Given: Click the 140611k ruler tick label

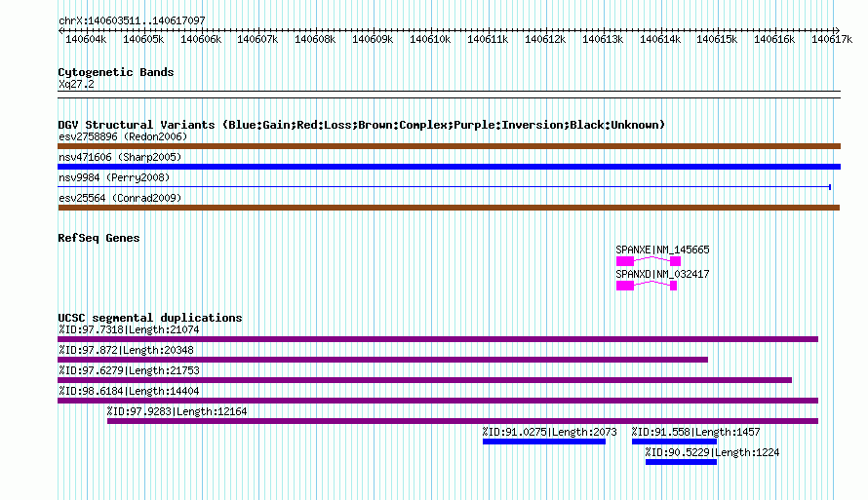Looking at the screenshot, I should tap(488, 39).
